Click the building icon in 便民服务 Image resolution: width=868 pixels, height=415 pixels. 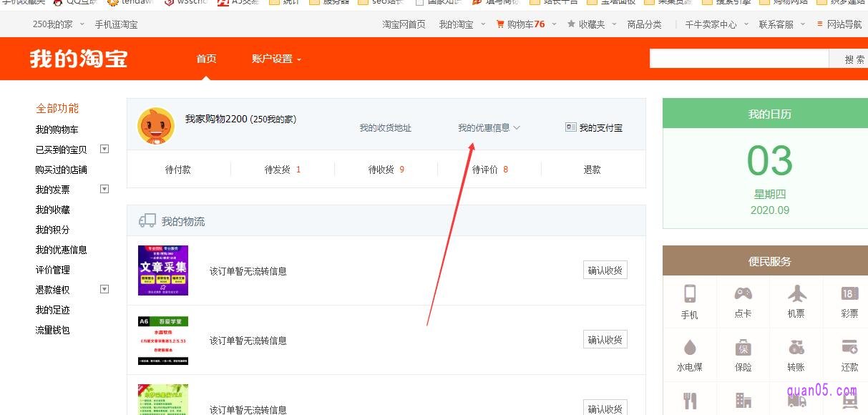pos(743,400)
